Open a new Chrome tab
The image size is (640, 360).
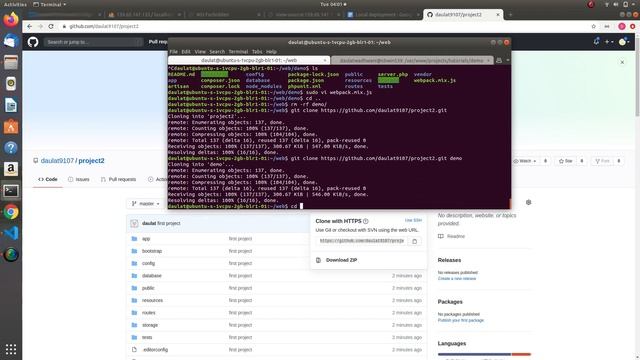(510, 15)
